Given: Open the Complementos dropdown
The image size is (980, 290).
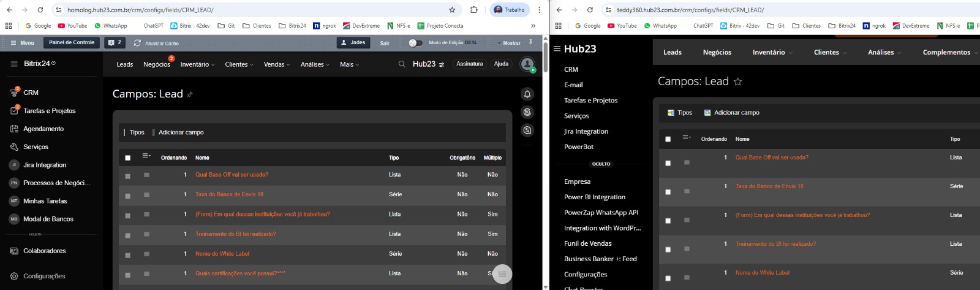Looking at the screenshot, I should (949, 52).
